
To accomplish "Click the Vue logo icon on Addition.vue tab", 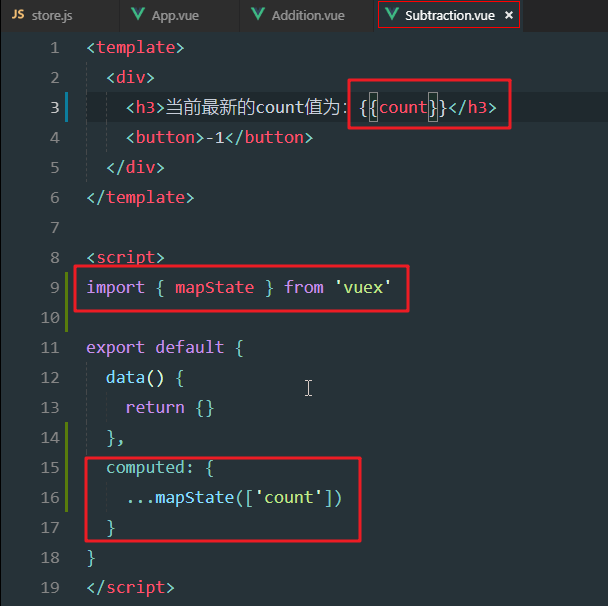I will [x=258, y=15].
